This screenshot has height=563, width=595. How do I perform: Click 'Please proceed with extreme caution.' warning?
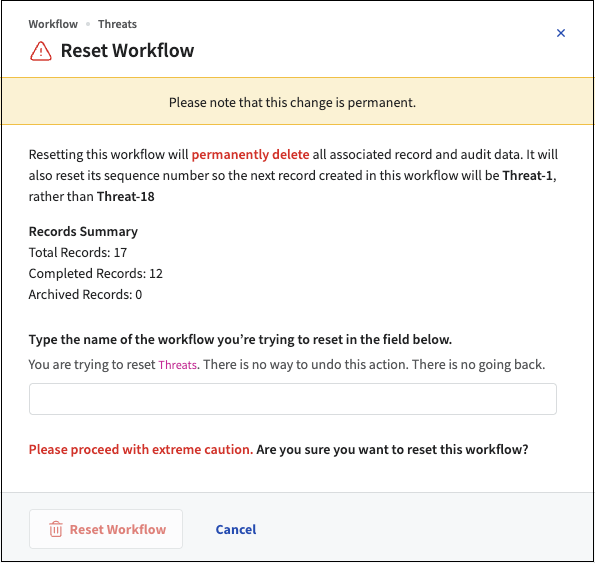pos(141,450)
